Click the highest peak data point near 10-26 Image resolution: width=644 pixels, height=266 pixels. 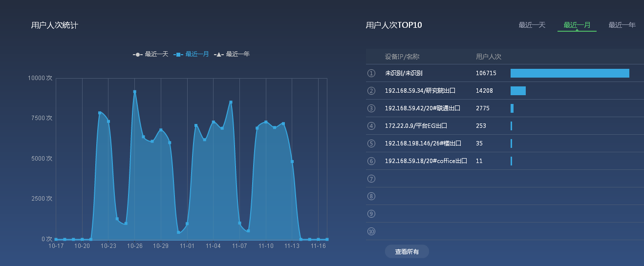coord(135,92)
